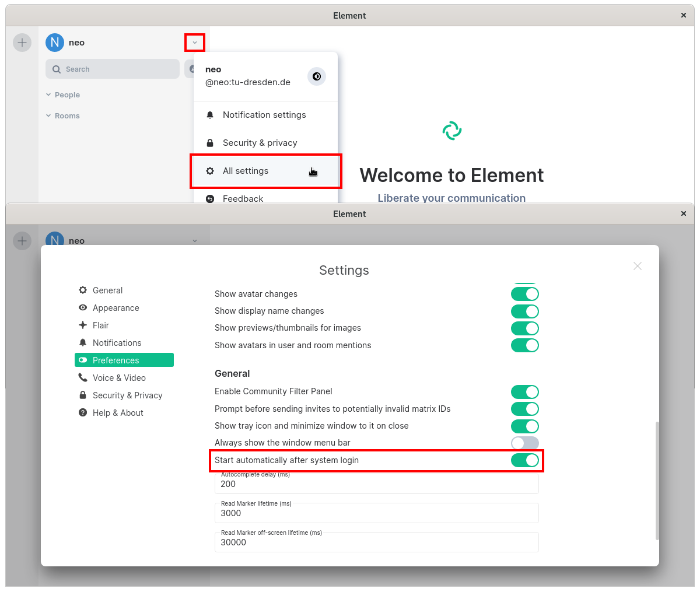Open Notification settings from user menu

pyautogui.click(x=265, y=115)
